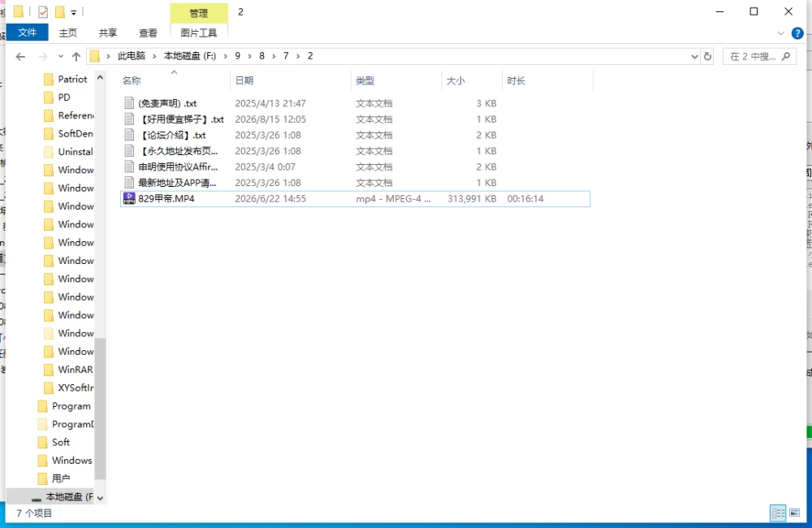Viewport: 812px width, 528px height.
Task: Click the text icon of 【论坛介绍】.txt
Action: [x=129, y=135]
